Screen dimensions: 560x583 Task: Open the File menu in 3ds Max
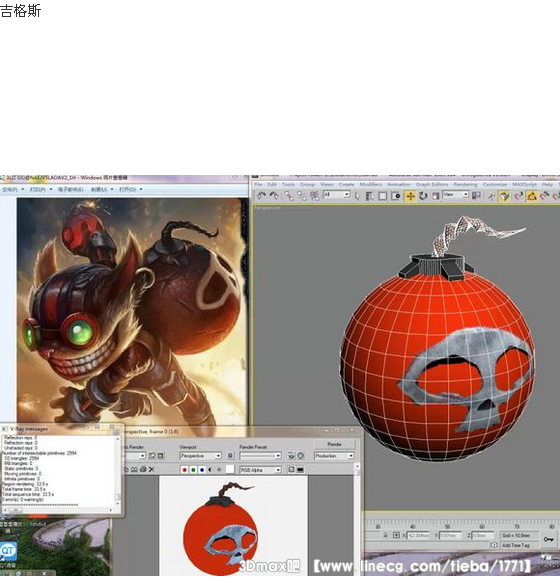tap(258, 184)
